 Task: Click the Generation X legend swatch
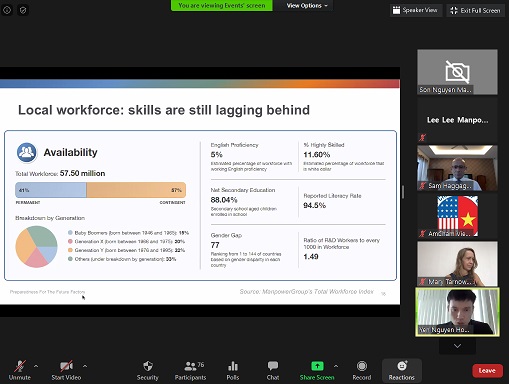pyautogui.click(x=70, y=241)
